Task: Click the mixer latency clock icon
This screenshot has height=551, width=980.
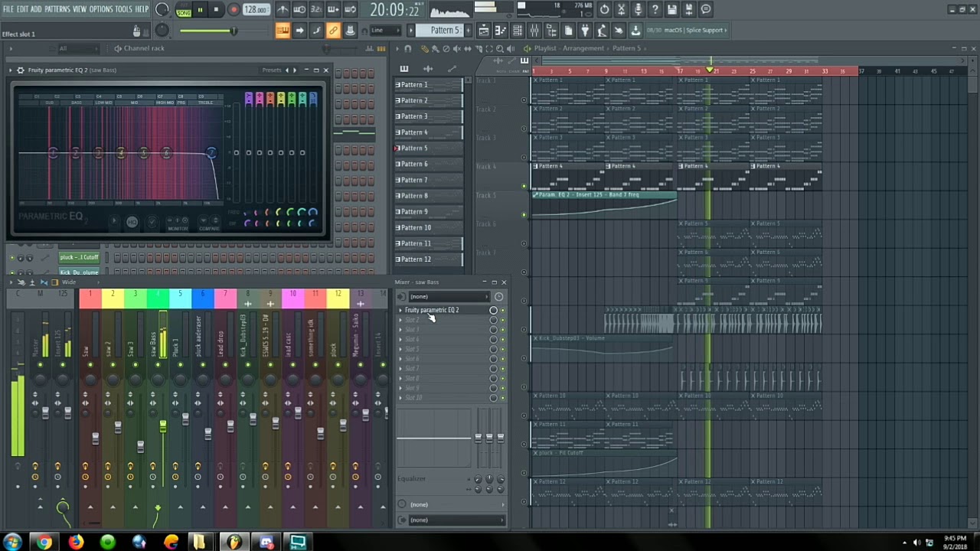Action: pyautogui.click(x=499, y=297)
